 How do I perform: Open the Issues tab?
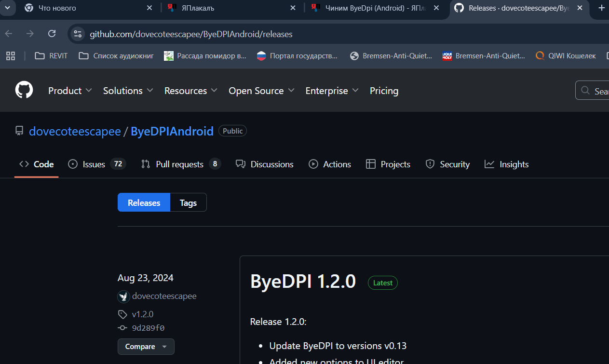(97, 164)
